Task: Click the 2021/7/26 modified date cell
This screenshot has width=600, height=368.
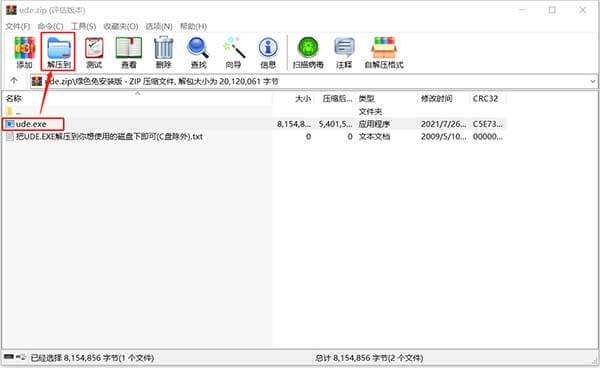Action: tap(443, 124)
